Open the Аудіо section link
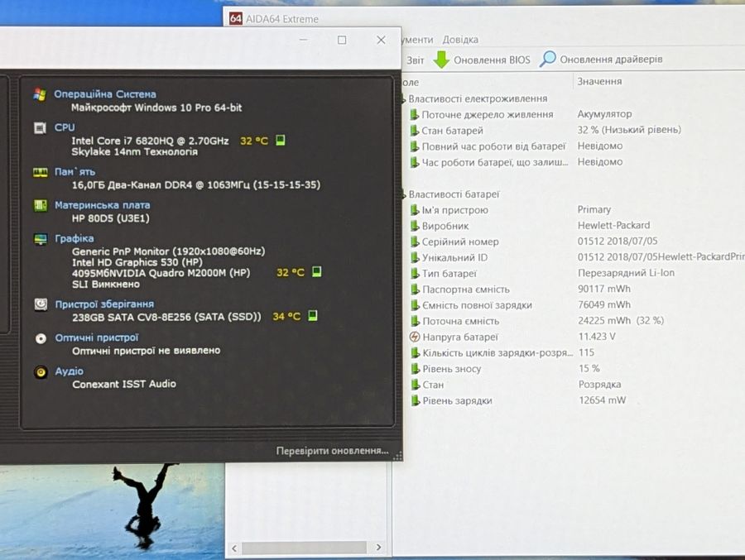 click(69, 371)
